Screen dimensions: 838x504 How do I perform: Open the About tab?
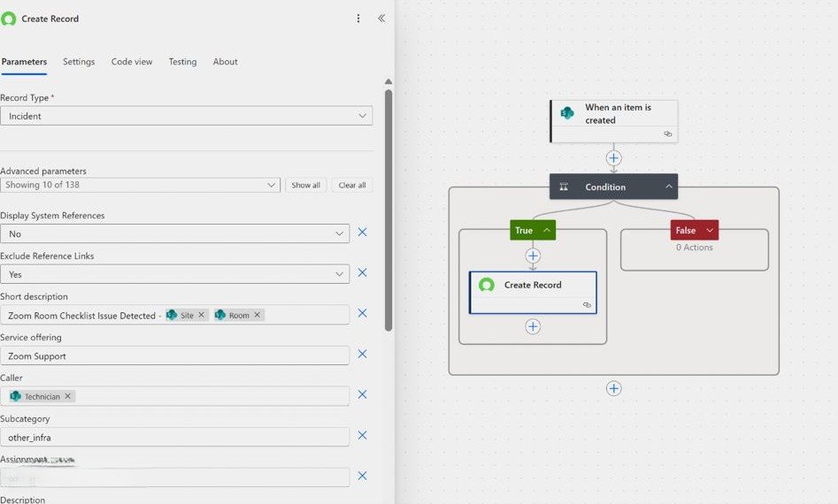coord(225,62)
